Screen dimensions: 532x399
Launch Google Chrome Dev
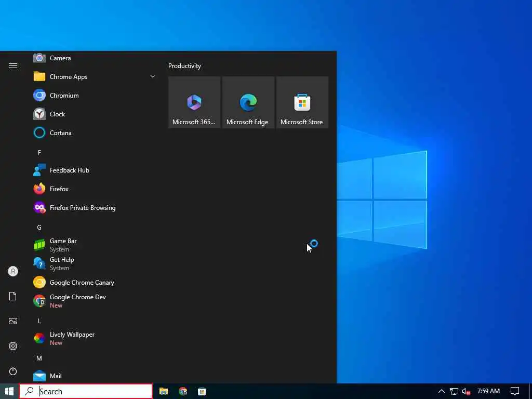[94, 301]
